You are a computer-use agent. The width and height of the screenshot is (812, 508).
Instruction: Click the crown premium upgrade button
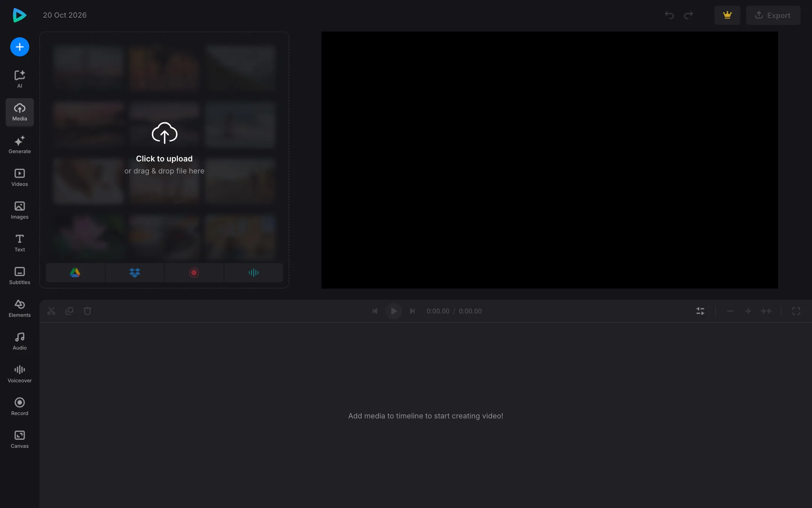pyautogui.click(x=727, y=15)
